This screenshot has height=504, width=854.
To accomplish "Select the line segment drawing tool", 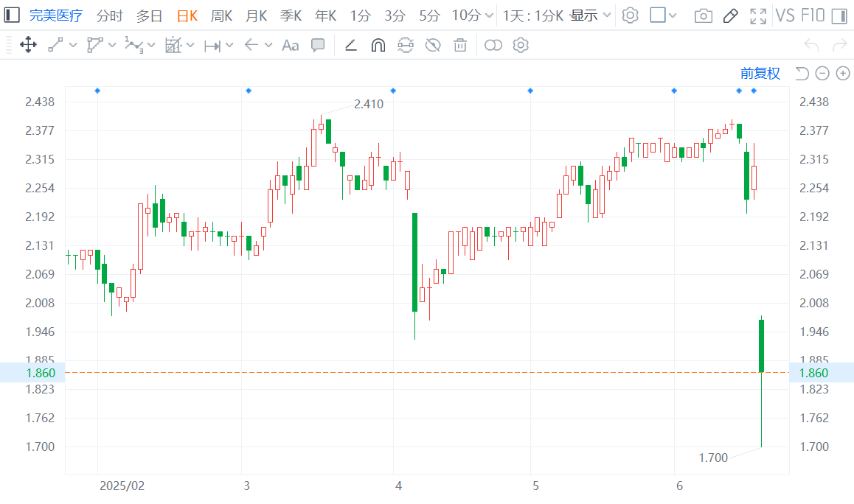I will pos(55,45).
